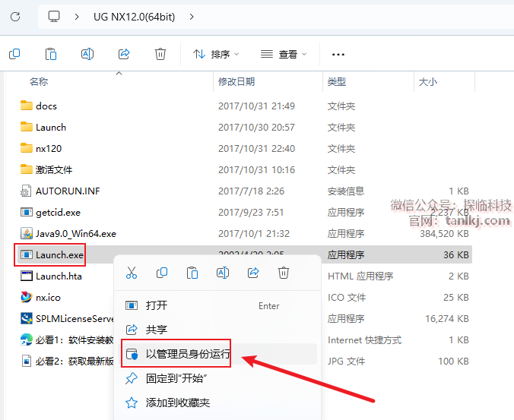Open the toolbar three-dots more menu

338,55
